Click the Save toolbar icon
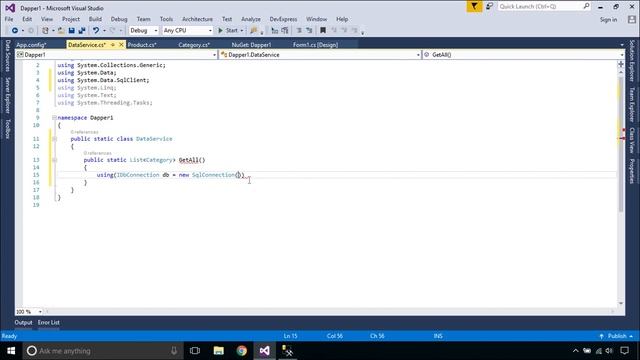This screenshot has width=640, height=360. pos(71,31)
